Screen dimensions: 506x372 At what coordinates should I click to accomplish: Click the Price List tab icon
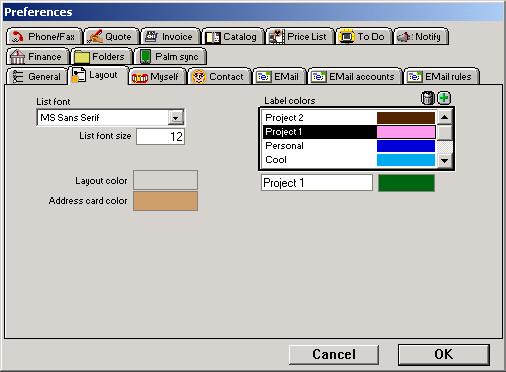coord(277,36)
